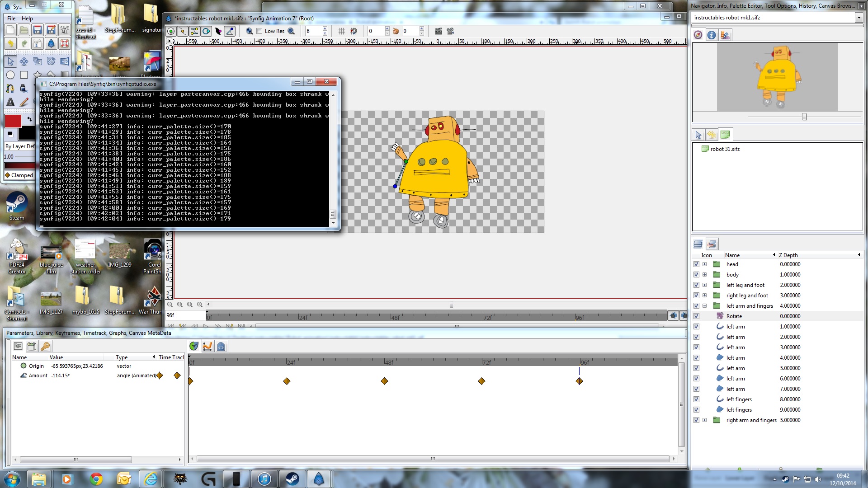
Task: Swap outline and fill colors
Action: tap(29, 119)
